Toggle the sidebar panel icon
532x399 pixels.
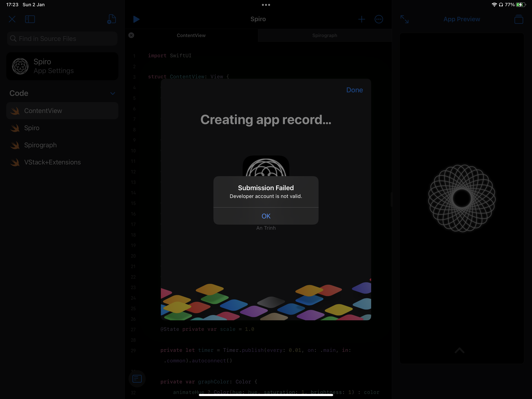click(30, 19)
